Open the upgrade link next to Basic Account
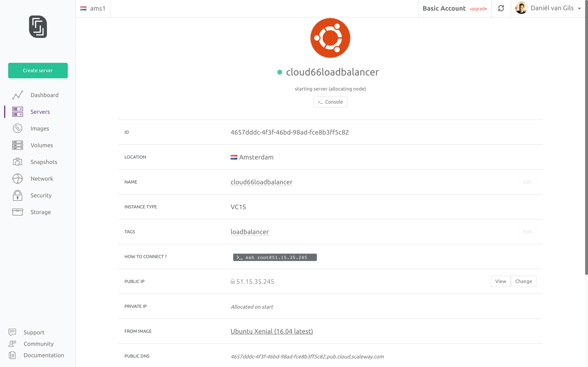This screenshot has height=367, width=588. pos(478,9)
